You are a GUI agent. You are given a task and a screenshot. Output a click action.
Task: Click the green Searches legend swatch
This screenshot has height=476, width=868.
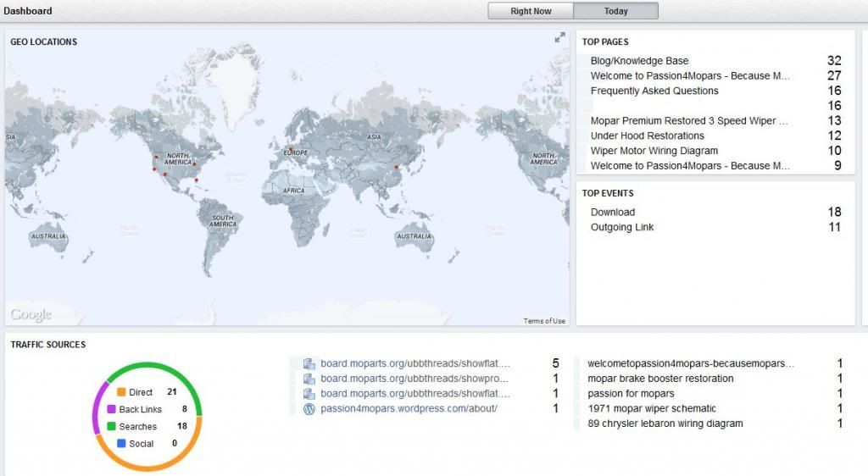(111, 426)
